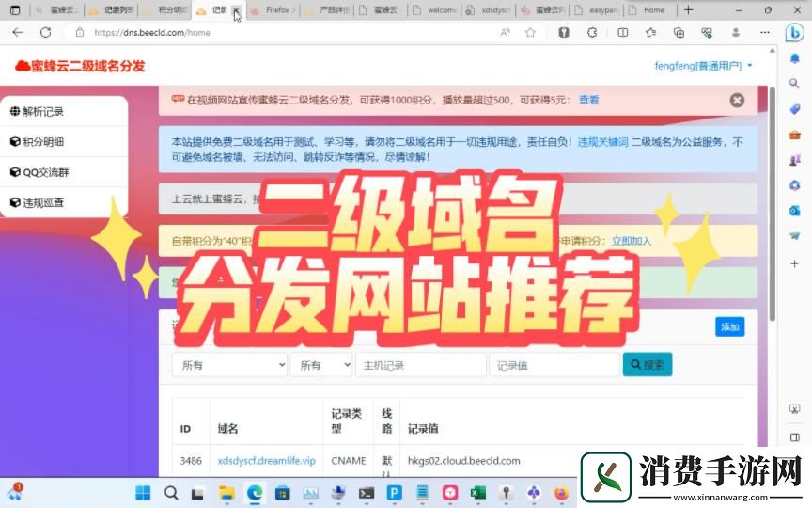Open 违规巡查 in the left sidebar

pyautogui.click(x=64, y=202)
